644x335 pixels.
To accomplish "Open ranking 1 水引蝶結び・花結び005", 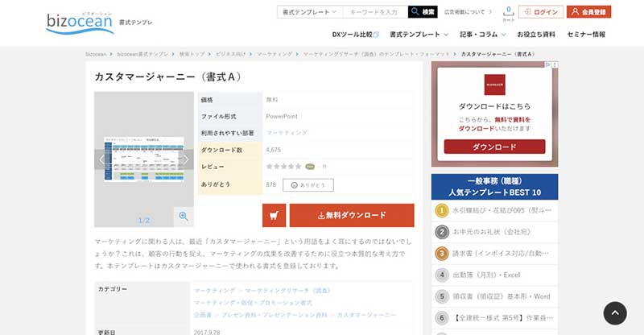I will click(x=494, y=210).
